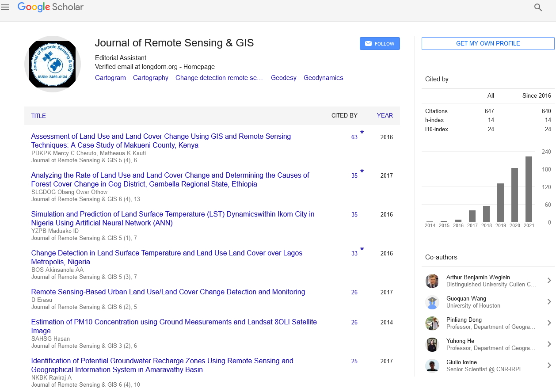Expand Arthur Benjamin Weglein co-author chevron
Screen dimensions: 556x392
click(549, 281)
